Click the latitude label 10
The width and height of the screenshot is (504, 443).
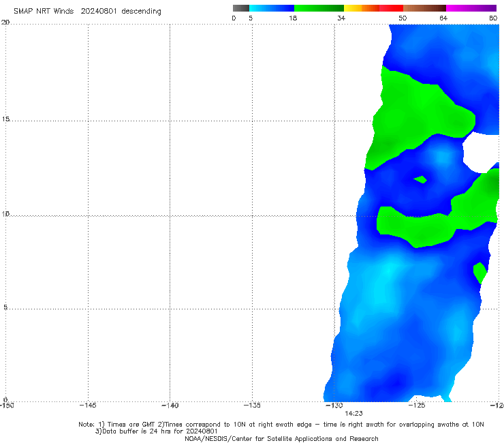pos(5,213)
